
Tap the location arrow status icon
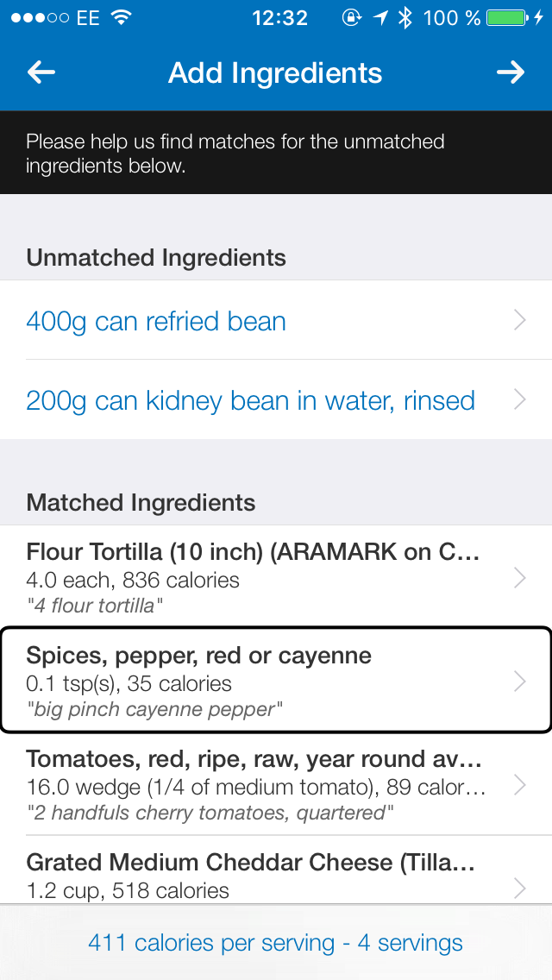[380, 17]
